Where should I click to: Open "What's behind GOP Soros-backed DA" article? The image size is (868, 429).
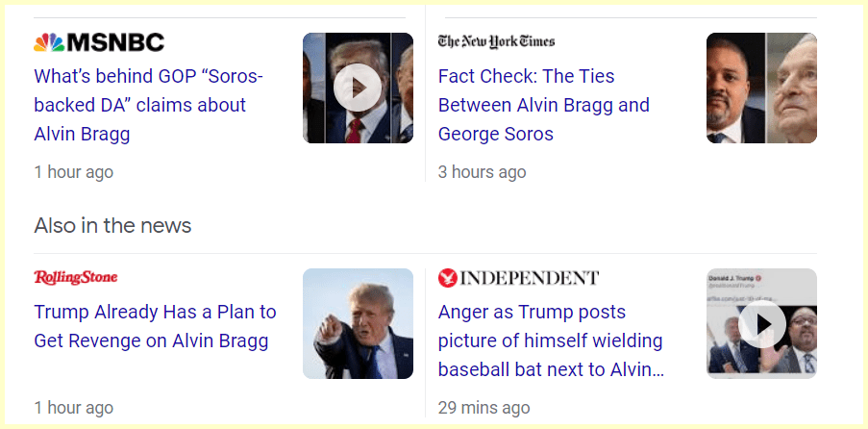(148, 105)
